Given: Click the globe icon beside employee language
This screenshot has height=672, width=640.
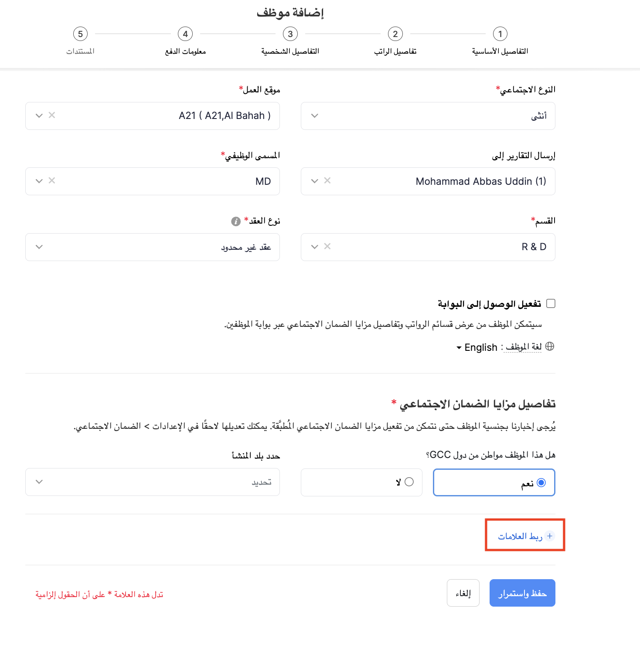Looking at the screenshot, I should 550,346.
